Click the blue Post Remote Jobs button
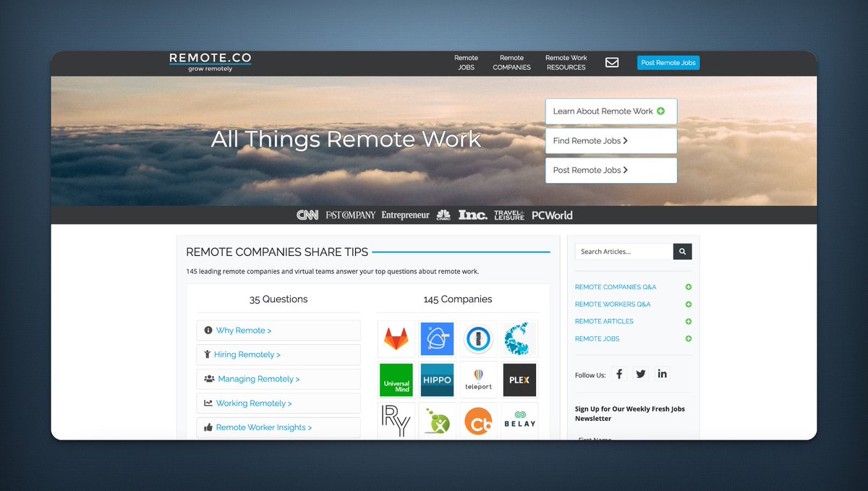Screen dimensions: 868x491 coord(668,63)
